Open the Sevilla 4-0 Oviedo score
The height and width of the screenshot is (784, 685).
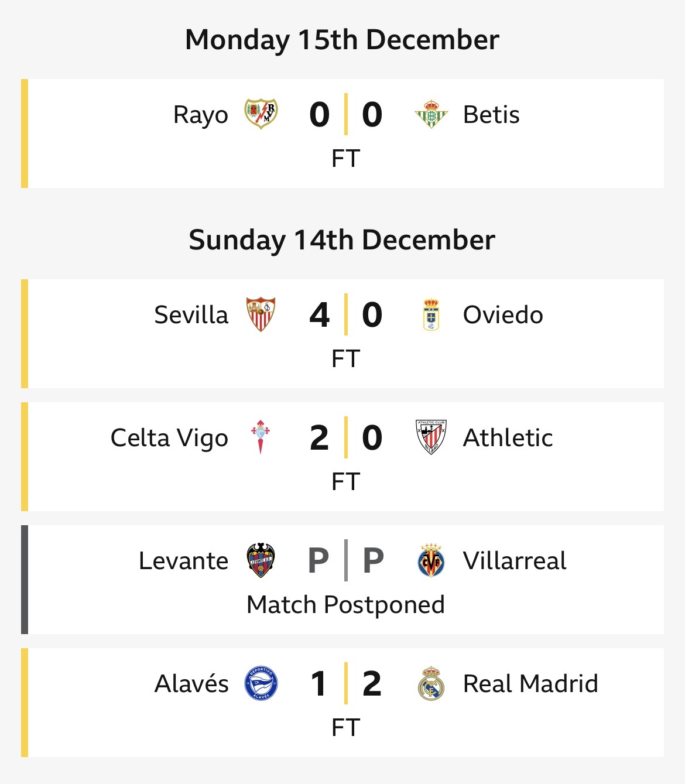coord(345,314)
